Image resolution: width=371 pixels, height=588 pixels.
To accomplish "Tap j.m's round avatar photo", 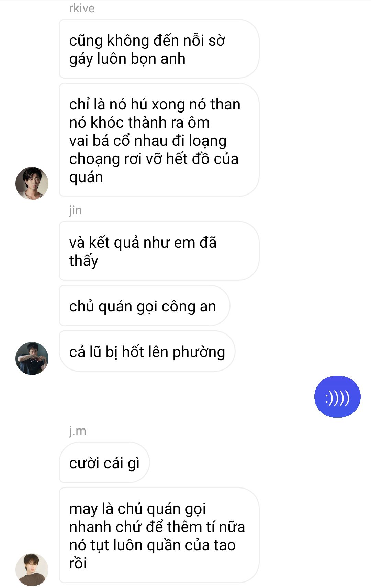I will 32,570.
